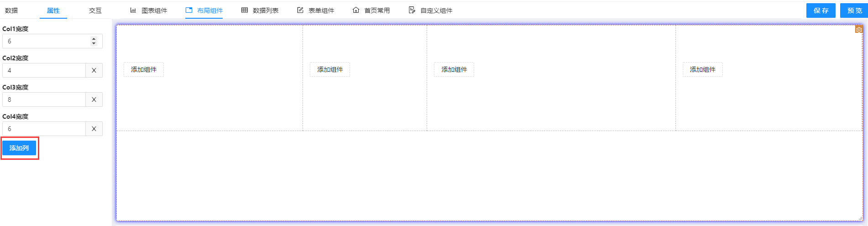This screenshot has width=868, height=226.
Task: Open the 表单组件 form components menu
Action: click(x=315, y=10)
